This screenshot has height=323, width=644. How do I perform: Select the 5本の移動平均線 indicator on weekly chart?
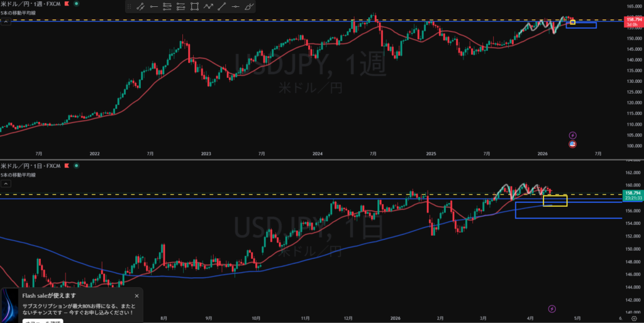(18, 13)
